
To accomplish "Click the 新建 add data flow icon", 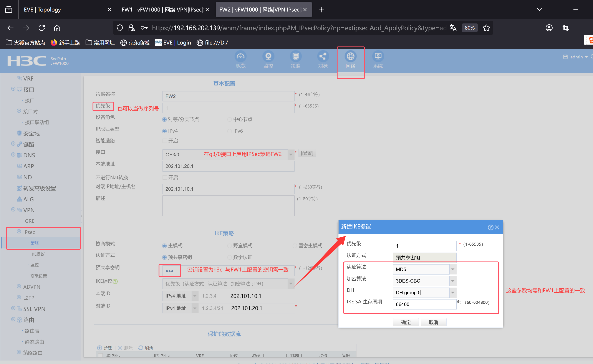I will pyautogui.click(x=100, y=348).
